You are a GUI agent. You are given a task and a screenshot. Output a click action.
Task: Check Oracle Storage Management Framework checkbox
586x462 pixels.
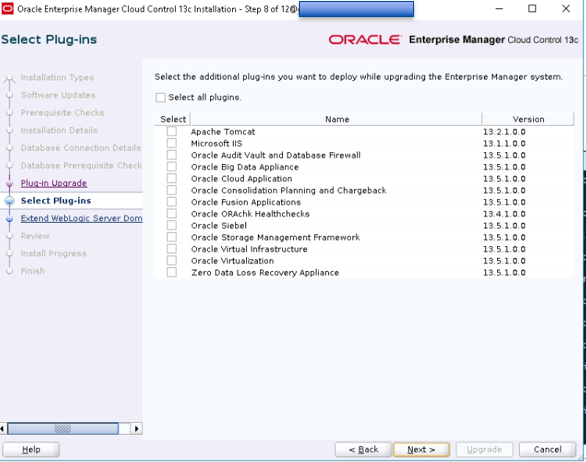[172, 237]
